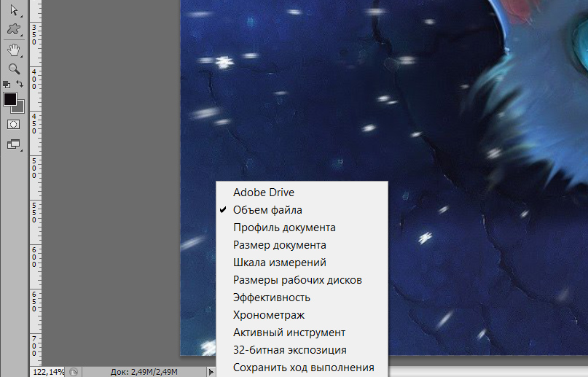Choose 'Adobe Drive' from the menu

click(263, 193)
